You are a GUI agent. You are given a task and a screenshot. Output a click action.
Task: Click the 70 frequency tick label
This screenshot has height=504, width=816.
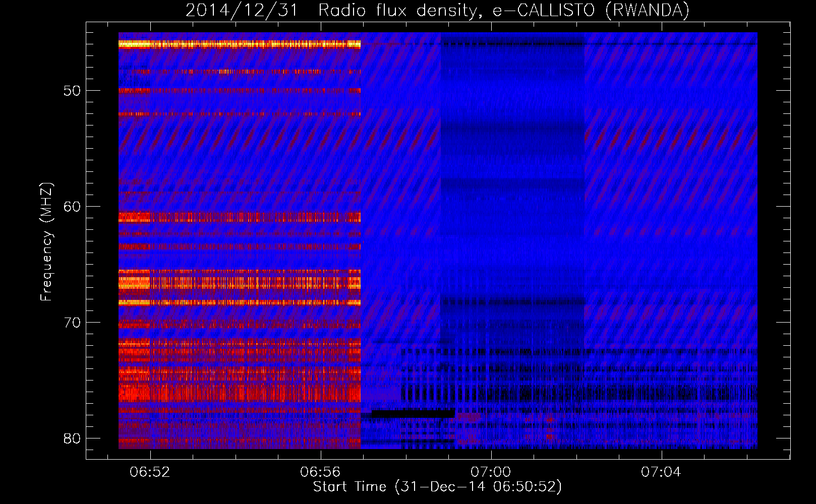point(72,323)
